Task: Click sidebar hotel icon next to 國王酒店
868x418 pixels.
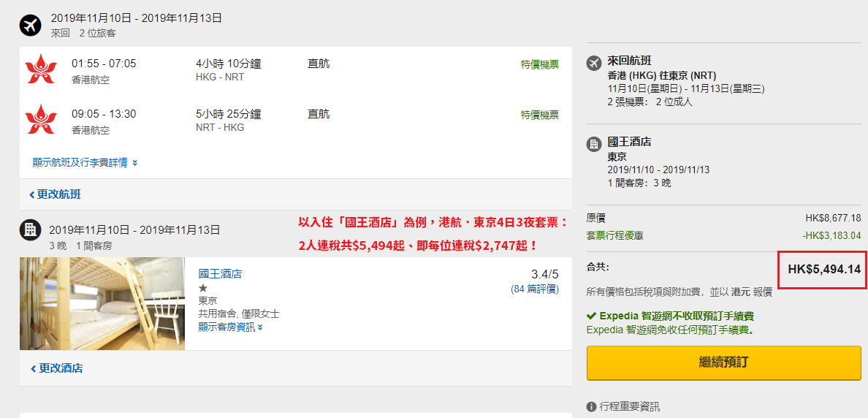Action: (x=594, y=144)
